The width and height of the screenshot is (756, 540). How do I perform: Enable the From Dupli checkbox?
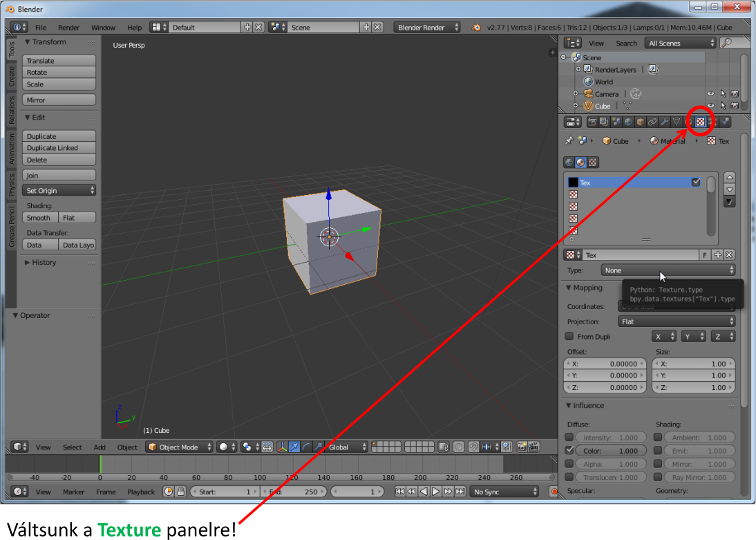(x=569, y=336)
